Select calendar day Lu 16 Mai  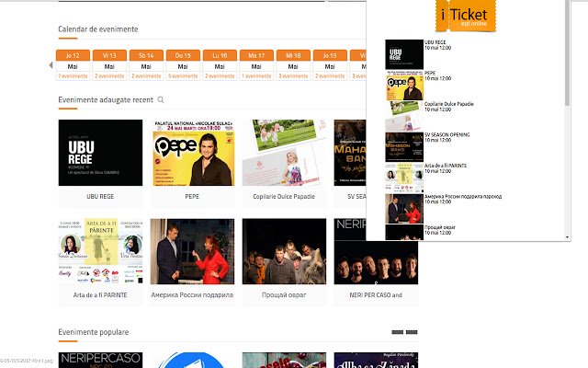pyautogui.click(x=220, y=65)
